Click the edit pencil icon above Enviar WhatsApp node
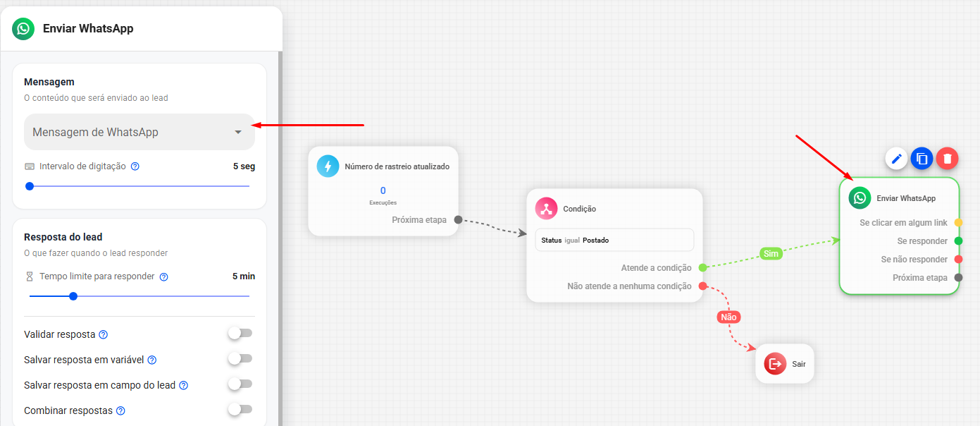The image size is (980, 426). coord(896,159)
